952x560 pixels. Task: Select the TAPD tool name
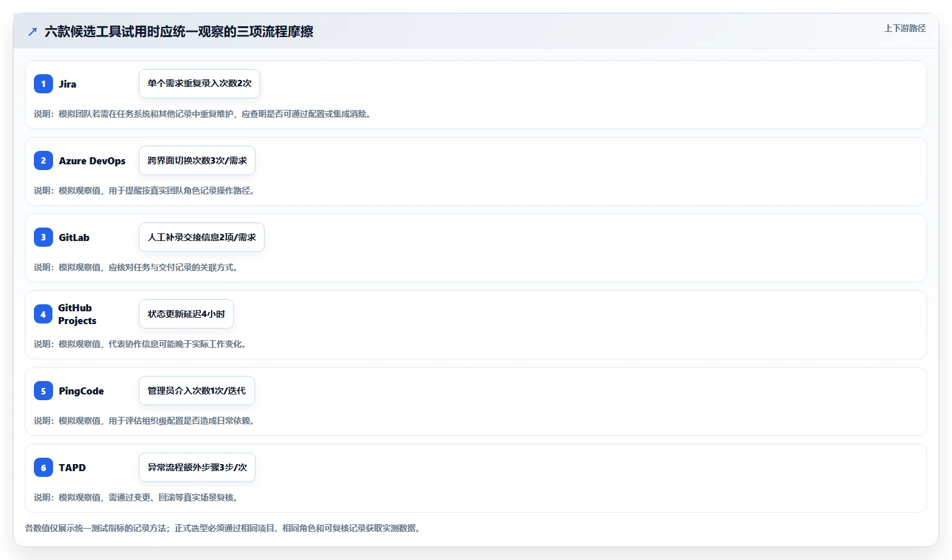[72, 467]
